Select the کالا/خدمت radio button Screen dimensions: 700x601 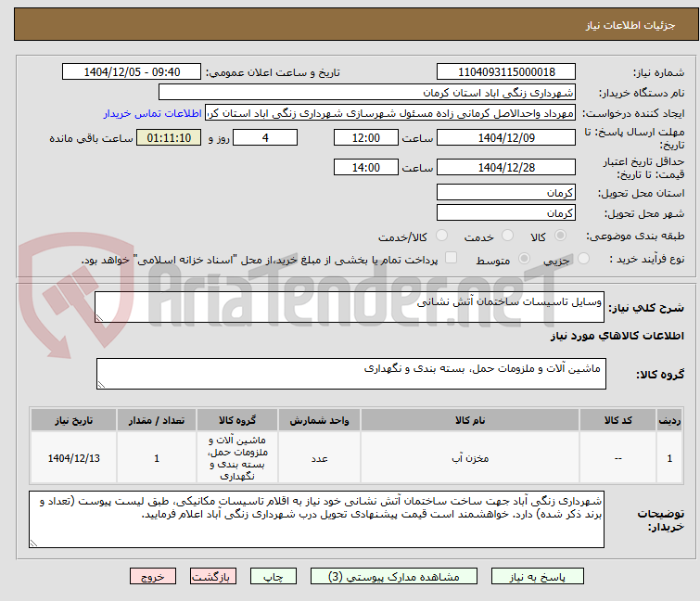[x=441, y=236]
